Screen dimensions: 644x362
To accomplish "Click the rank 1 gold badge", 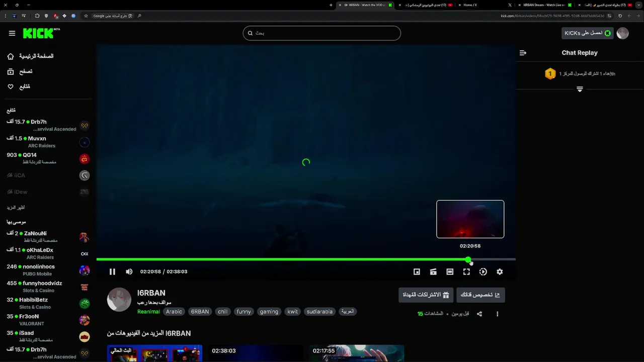I will [550, 74].
